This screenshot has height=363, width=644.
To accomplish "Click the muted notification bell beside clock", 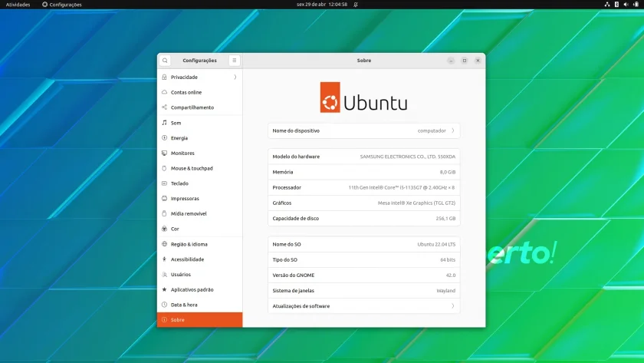I will (356, 5).
